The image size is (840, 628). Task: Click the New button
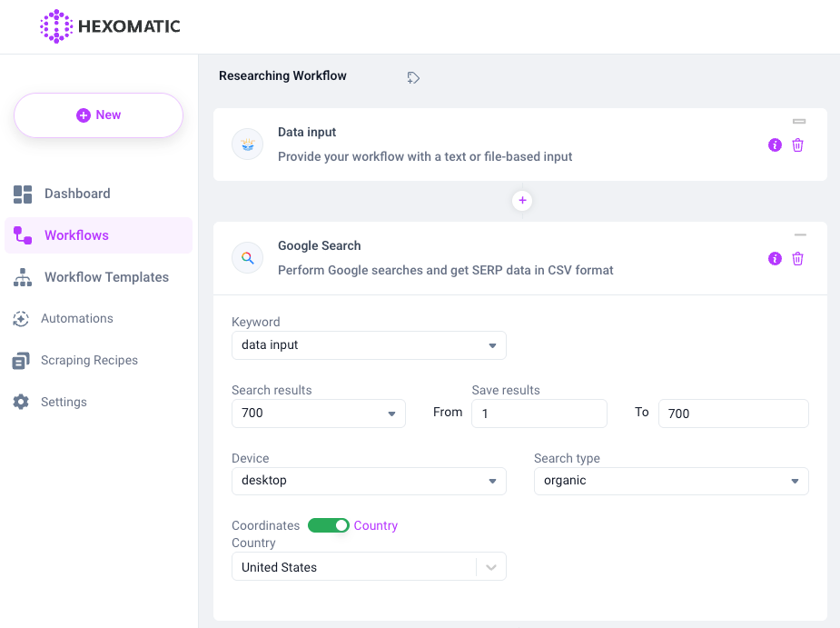coord(98,115)
